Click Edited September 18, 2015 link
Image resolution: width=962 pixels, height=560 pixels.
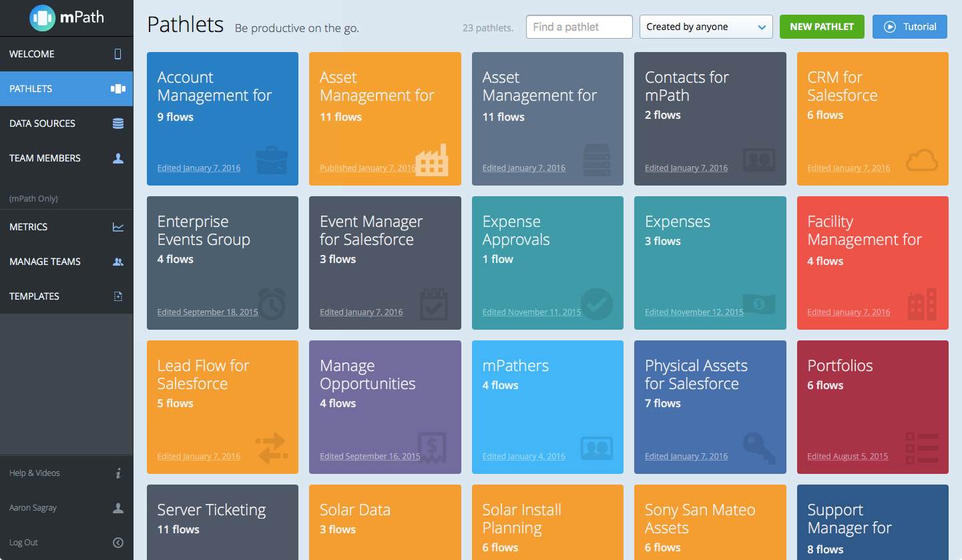click(x=208, y=312)
